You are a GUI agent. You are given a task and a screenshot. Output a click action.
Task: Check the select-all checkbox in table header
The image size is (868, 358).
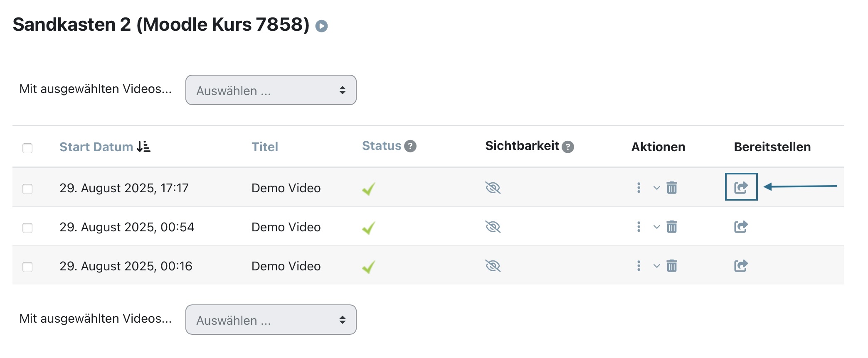click(x=27, y=148)
